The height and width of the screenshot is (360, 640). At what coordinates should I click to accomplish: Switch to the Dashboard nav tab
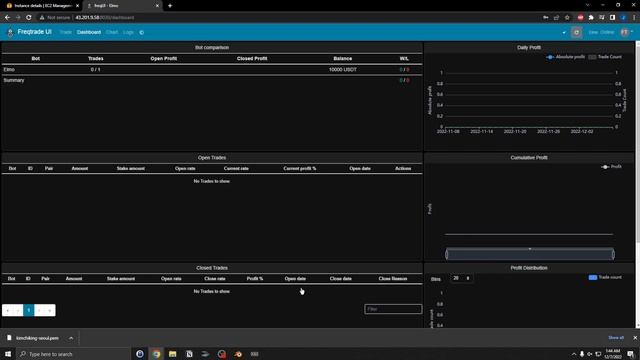(89, 32)
